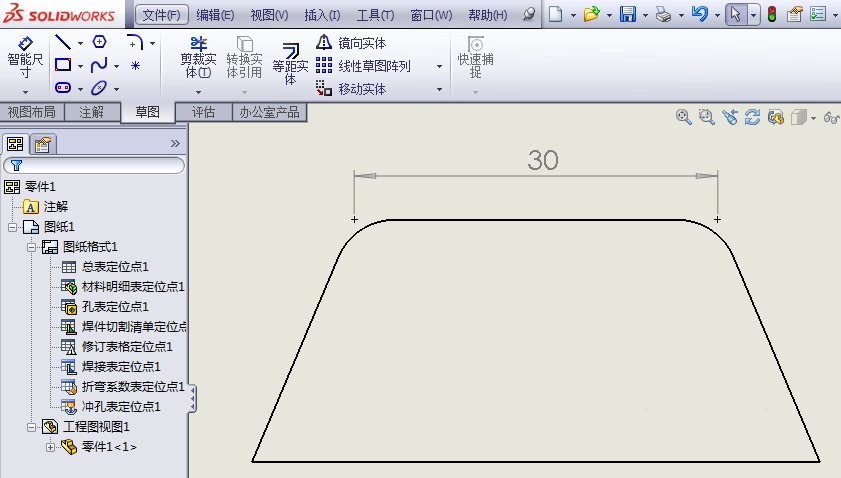Select the Smart Dimension tool
Screen dimensions: 841x478
pos(25,58)
